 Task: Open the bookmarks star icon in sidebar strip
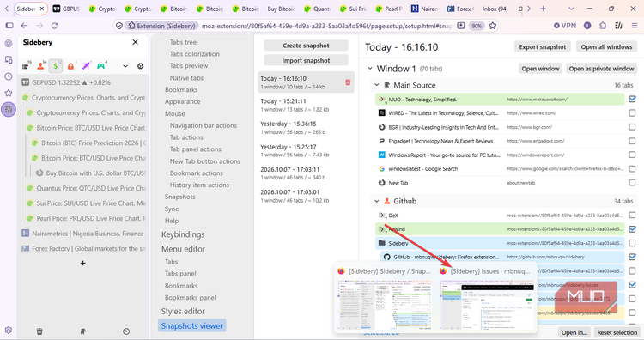pos(9,93)
